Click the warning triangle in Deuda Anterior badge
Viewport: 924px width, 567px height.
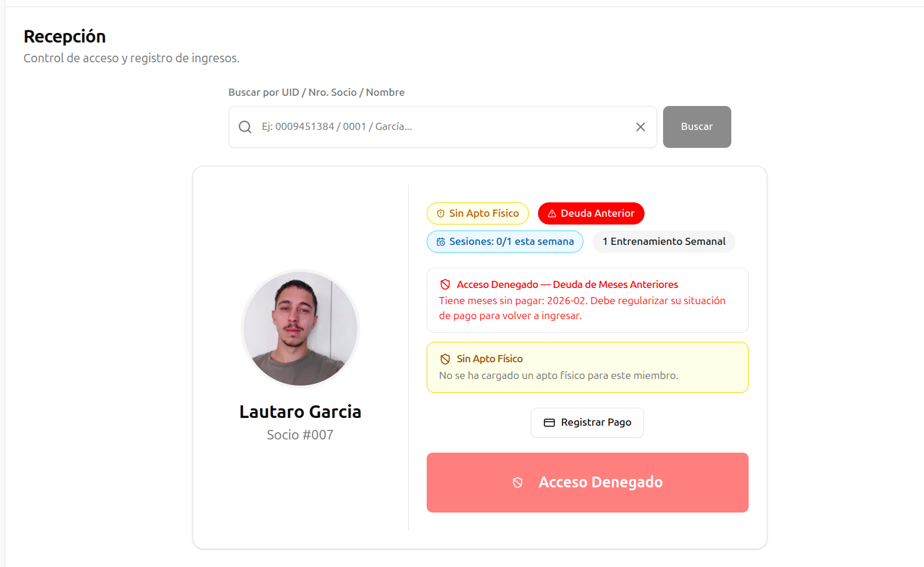tap(552, 214)
